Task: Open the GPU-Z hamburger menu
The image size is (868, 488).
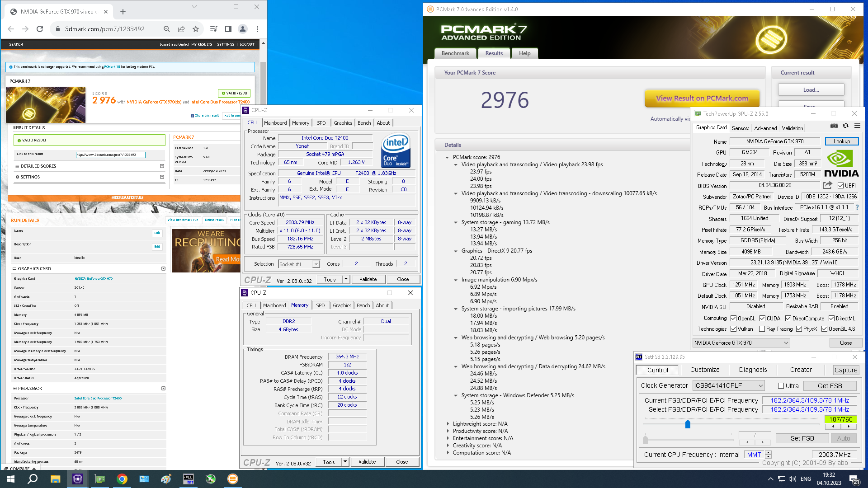Action: click(x=857, y=126)
